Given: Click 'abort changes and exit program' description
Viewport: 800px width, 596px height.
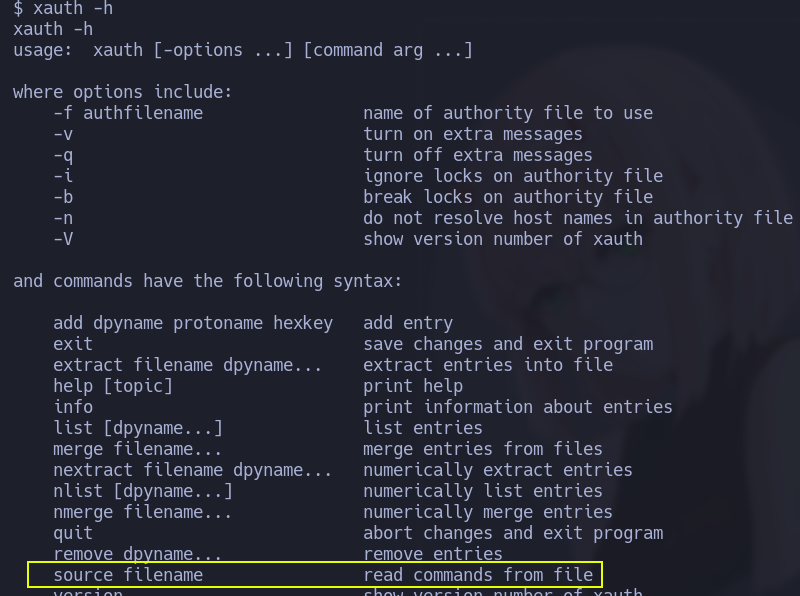Looking at the screenshot, I should [x=513, y=533].
